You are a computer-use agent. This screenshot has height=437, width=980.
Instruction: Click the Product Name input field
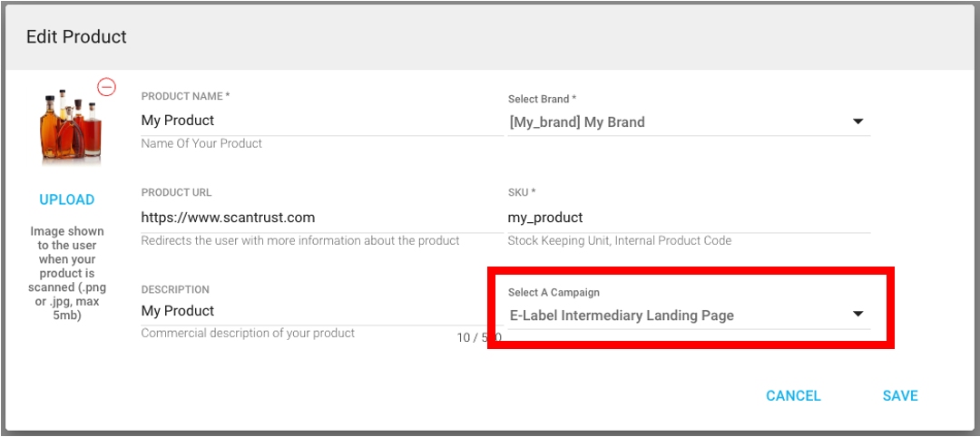(321, 121)
